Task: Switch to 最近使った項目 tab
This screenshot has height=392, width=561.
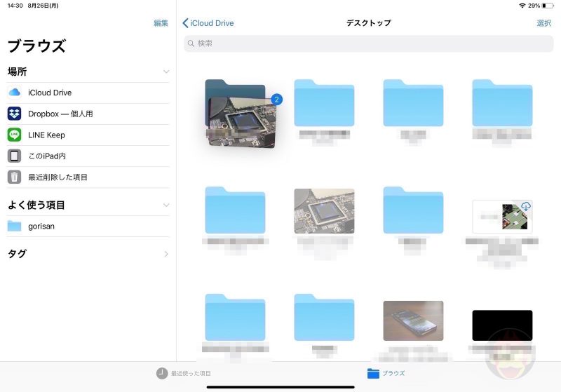Action: [x=184, y=373]
